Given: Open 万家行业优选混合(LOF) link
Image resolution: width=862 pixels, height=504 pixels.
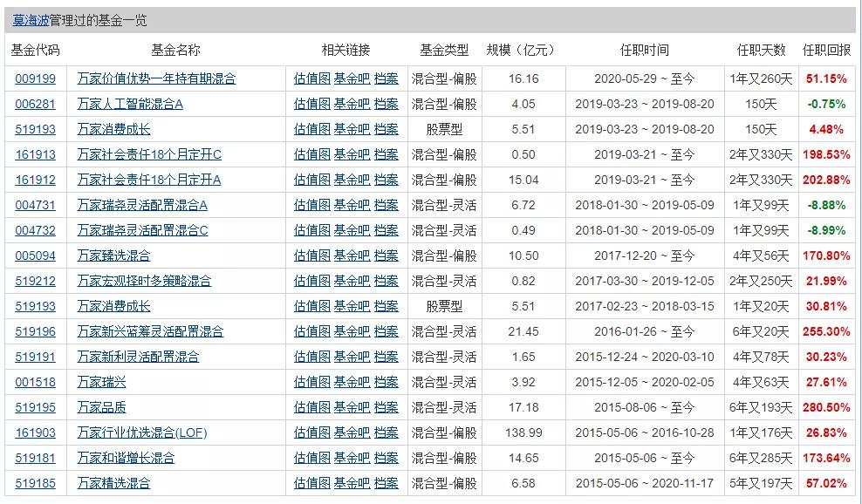Looking at the screenshot, I should 142,432.
